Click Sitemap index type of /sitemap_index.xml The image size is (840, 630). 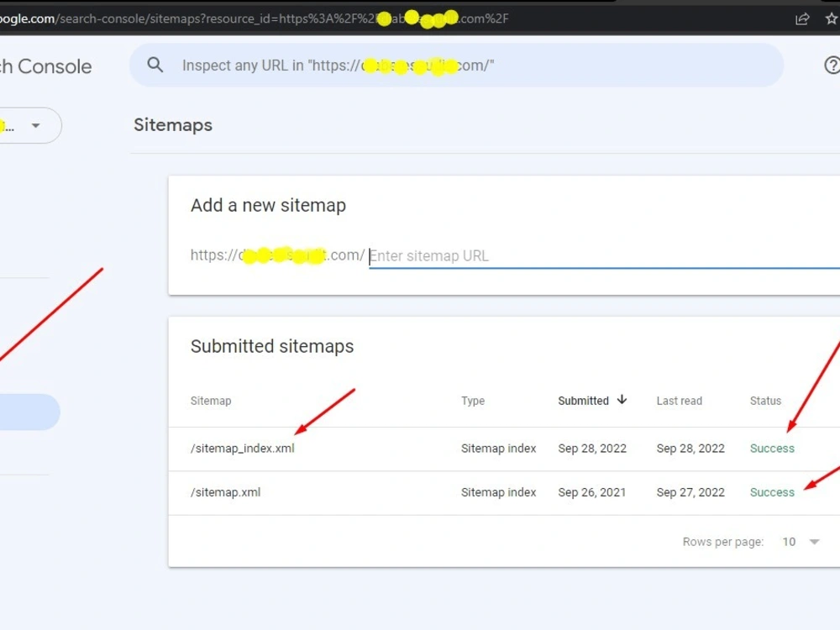[x=498, y=449]
